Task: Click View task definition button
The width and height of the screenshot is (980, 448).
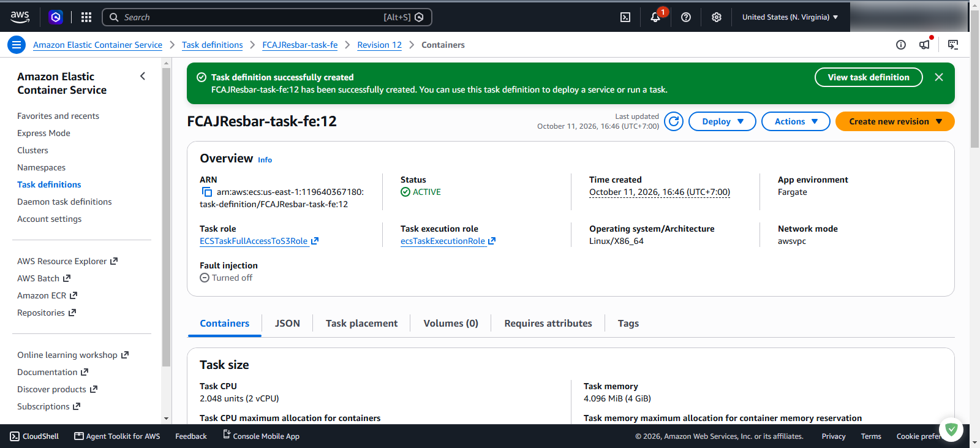Action: point(869,77)
